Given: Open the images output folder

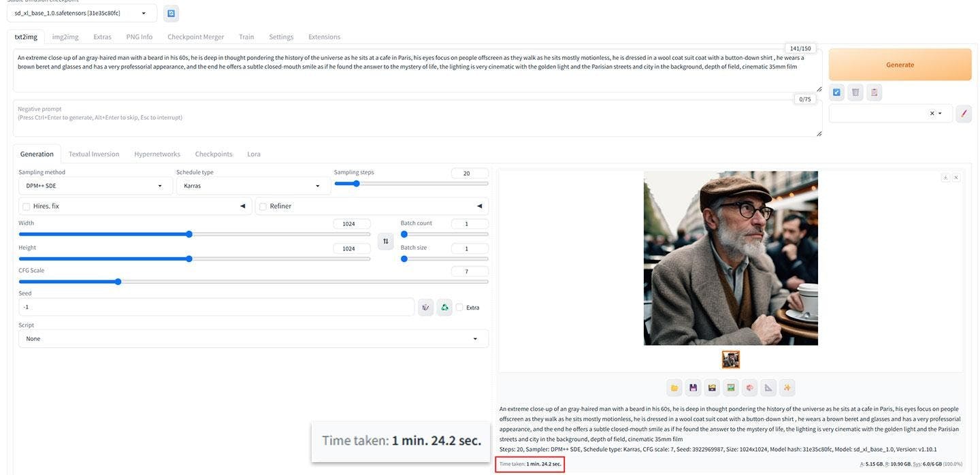Looking at the screenshot, I should click(674, 388).
